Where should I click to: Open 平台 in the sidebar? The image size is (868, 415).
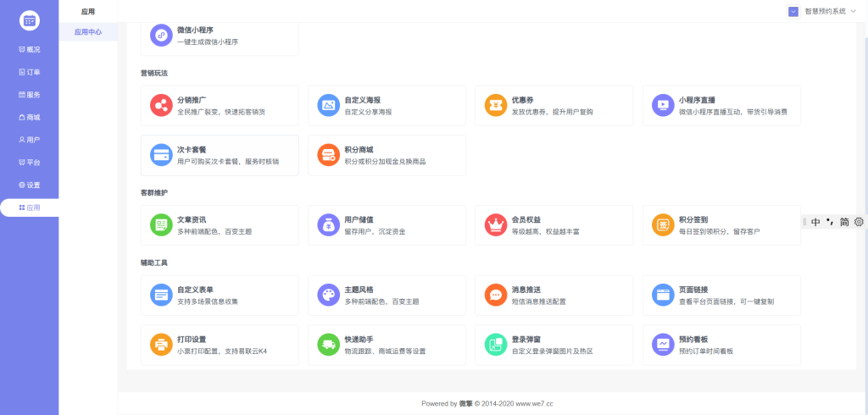point(30,163)
